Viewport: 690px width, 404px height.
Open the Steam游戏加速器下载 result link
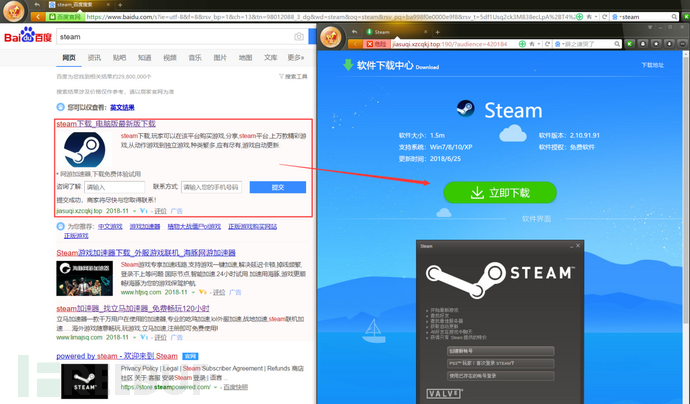pyautogui.click(x=146, y=253)
